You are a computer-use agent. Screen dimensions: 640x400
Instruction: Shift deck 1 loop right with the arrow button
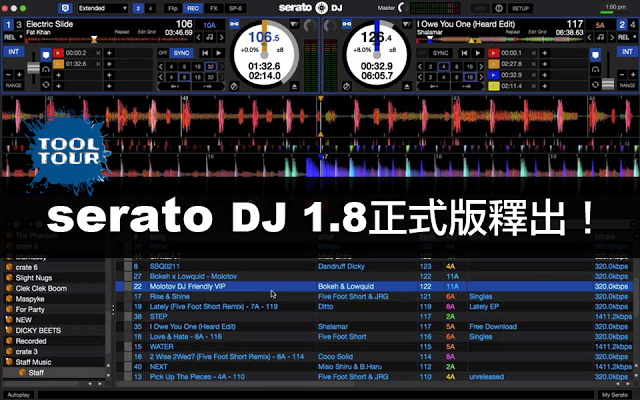pyautogui.click(x=207, y=86)
